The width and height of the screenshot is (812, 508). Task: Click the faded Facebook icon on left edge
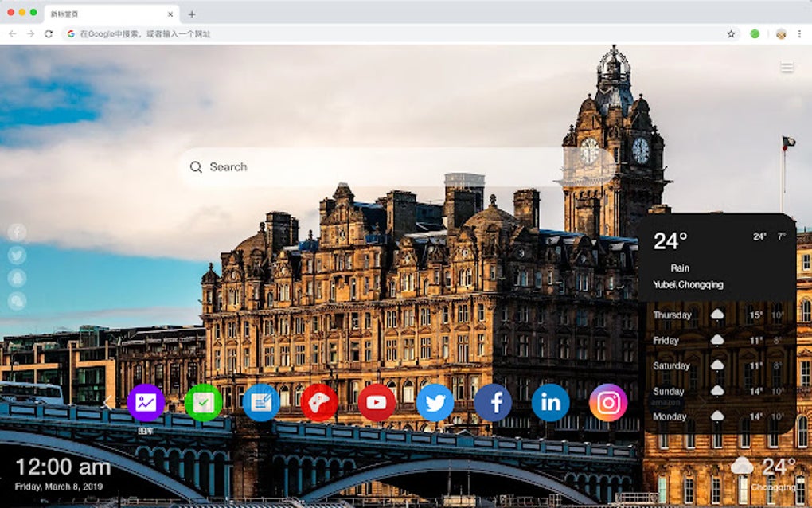pyautogui.click(x=16, y=233)
